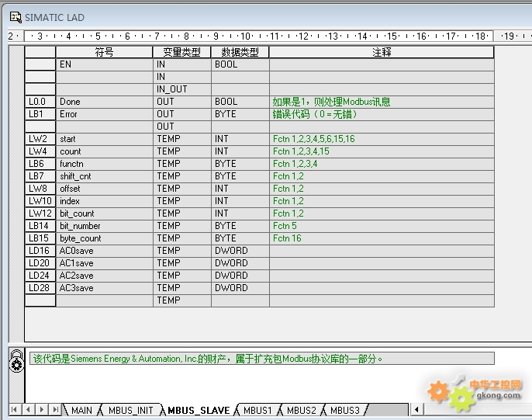Click the Error row comment 错误代码
Screen dimensions: 532x420
coord(315,114)
